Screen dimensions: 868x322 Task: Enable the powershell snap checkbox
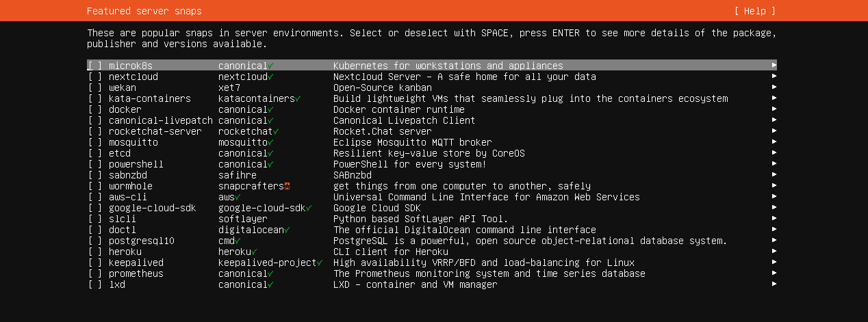click(95, 164)
